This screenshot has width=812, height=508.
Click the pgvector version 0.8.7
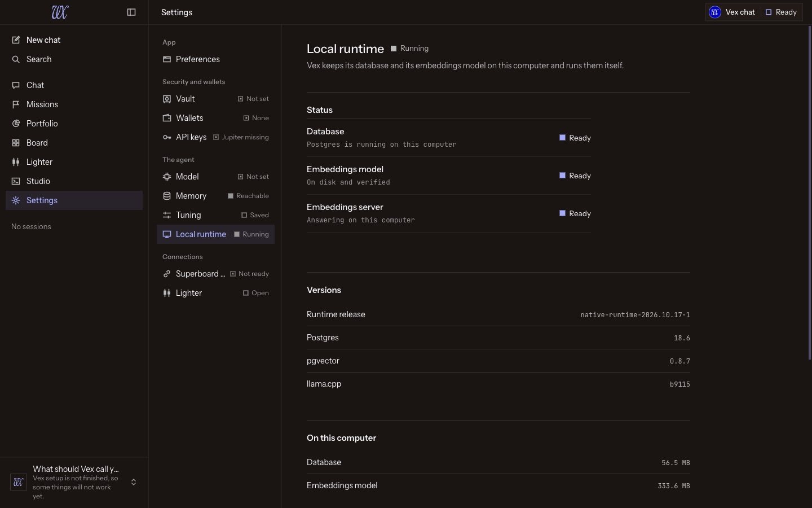click(x=679, y=361)
